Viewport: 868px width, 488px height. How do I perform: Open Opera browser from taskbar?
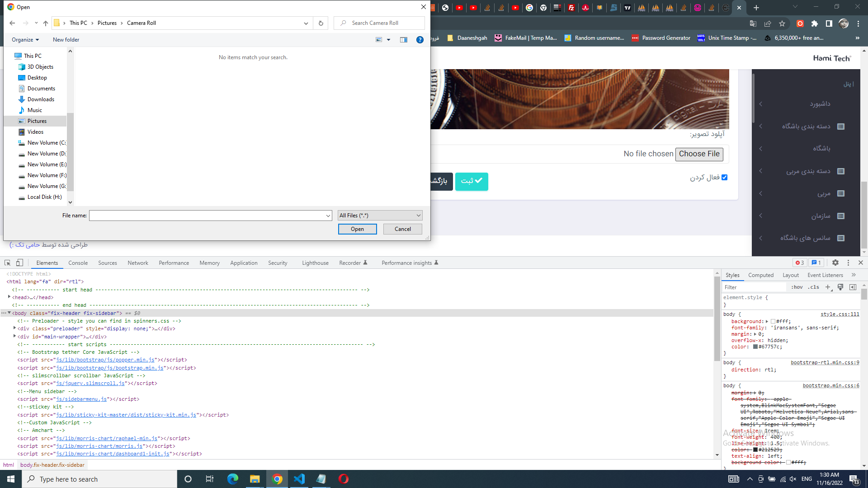[344, 479]
